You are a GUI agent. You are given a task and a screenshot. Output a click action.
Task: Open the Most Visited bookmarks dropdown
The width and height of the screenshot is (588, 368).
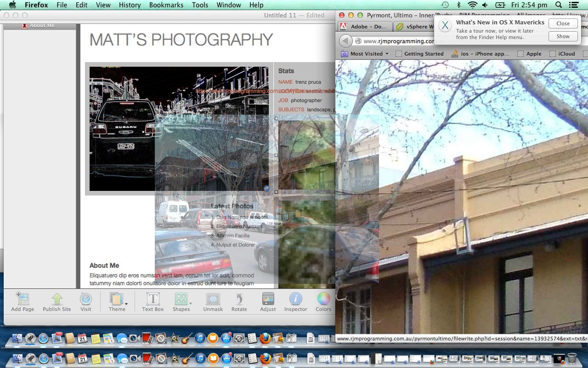[x=365, y=54]
